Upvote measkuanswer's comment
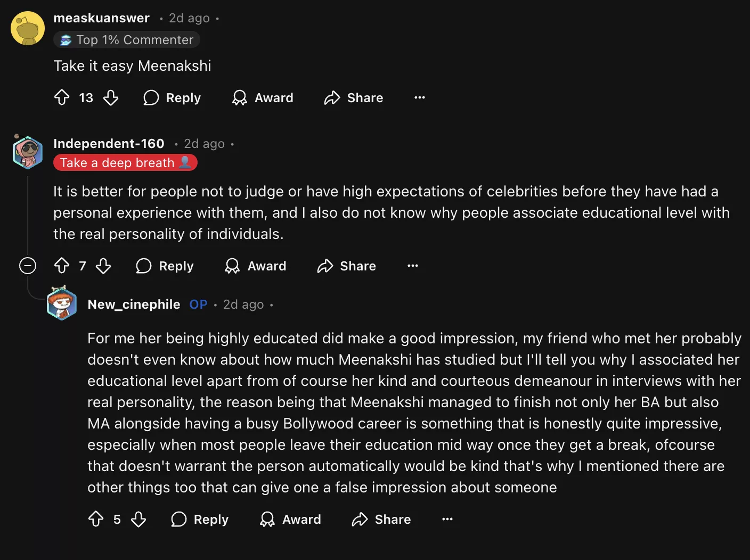The height and width of the screenshot is (560, 750). (62, 97)
